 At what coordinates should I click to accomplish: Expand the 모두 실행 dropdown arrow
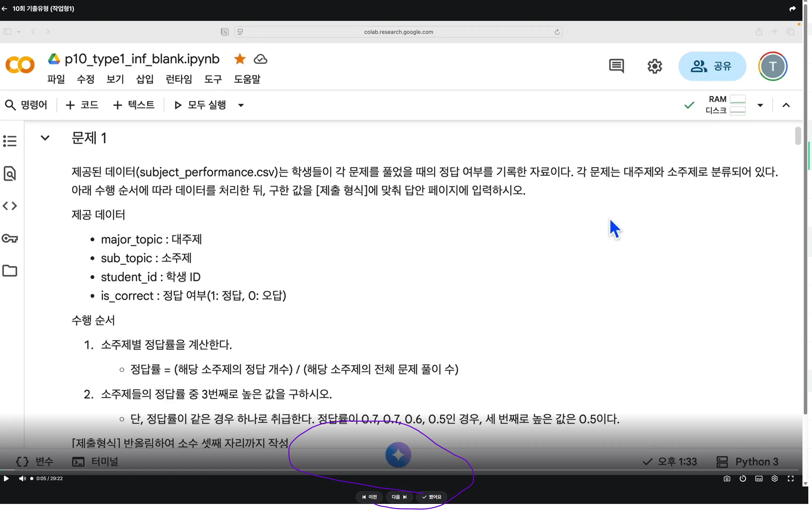pos(241,105)
